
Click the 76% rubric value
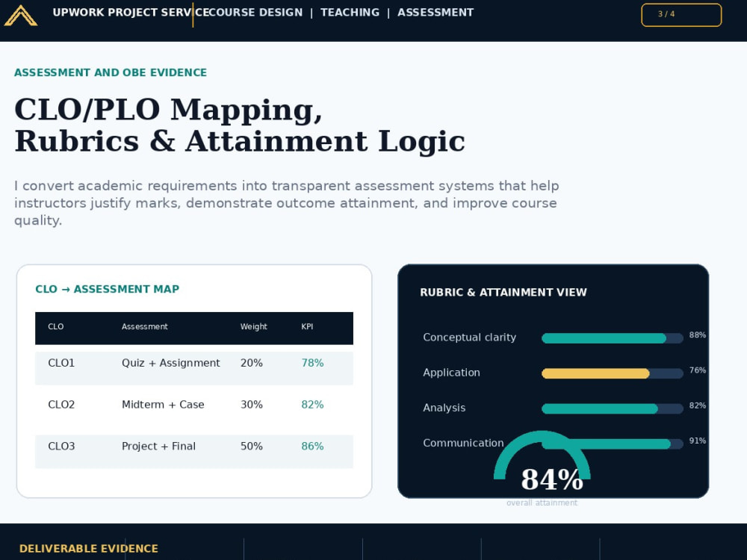(x=698, y=370)
